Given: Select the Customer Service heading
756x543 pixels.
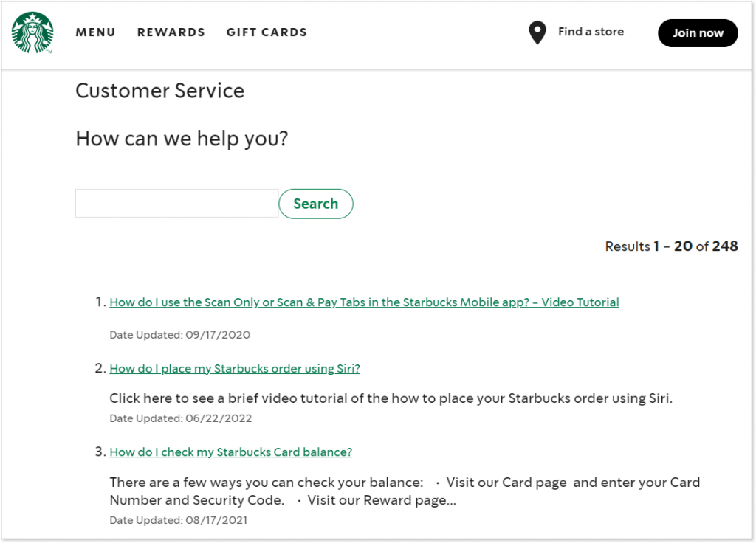Looking at the screenshot, I should pos(159,91).
